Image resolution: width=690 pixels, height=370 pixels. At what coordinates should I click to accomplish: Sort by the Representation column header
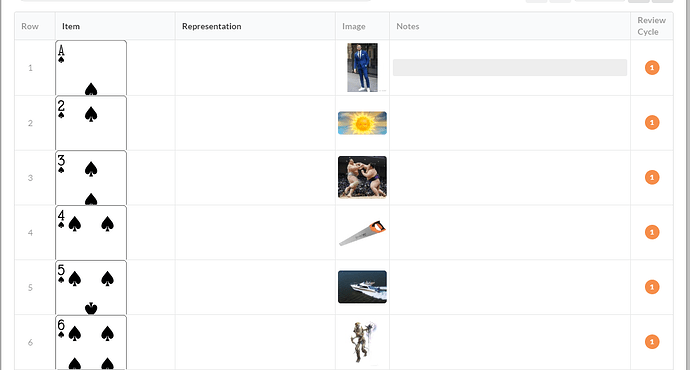tap(212, 26)
